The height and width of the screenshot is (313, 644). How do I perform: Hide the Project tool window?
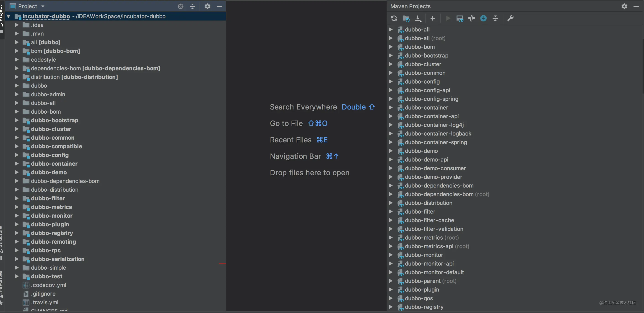[x=219, y=6]
